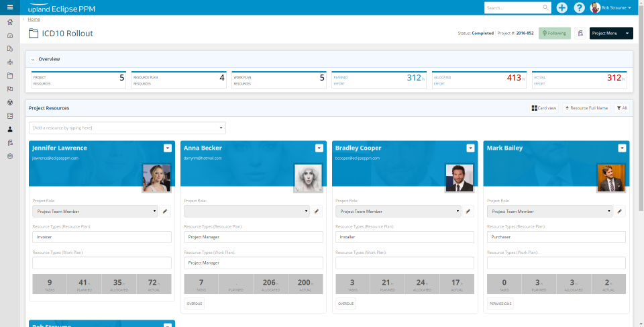Collapse the Overview section
This screenshot has height=327, width=644.
[x=33, y=59]
